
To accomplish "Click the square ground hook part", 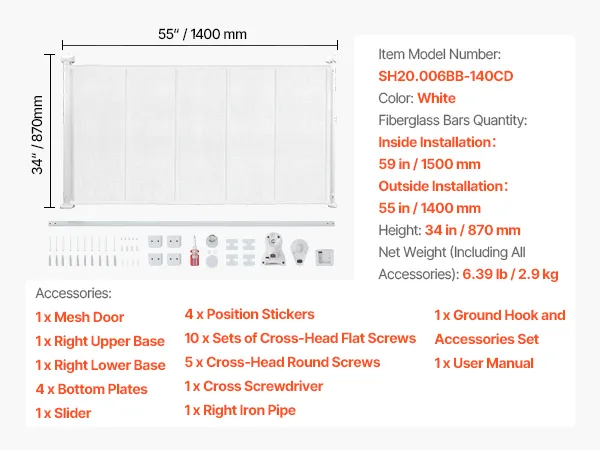I will [325, 258].
